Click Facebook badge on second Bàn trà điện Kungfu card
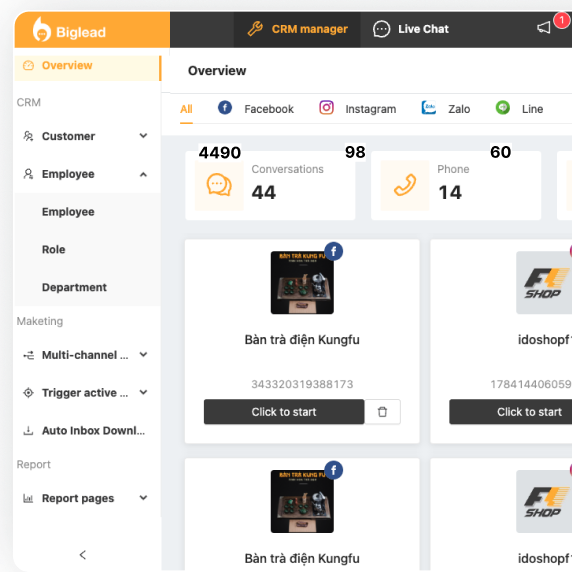The image size is (572, 572). tap(333, 470)
